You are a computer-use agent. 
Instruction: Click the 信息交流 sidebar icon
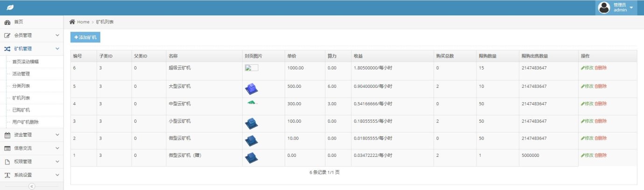7,148
